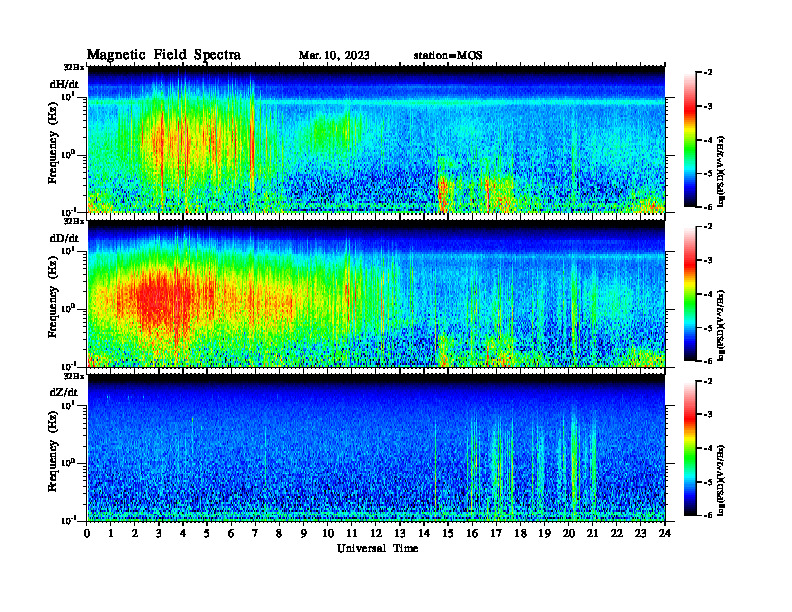The height and width of the screenshot is (612, 792).
Task: Click the -2 value on dH/dt color scale
Action: (708, 73)
